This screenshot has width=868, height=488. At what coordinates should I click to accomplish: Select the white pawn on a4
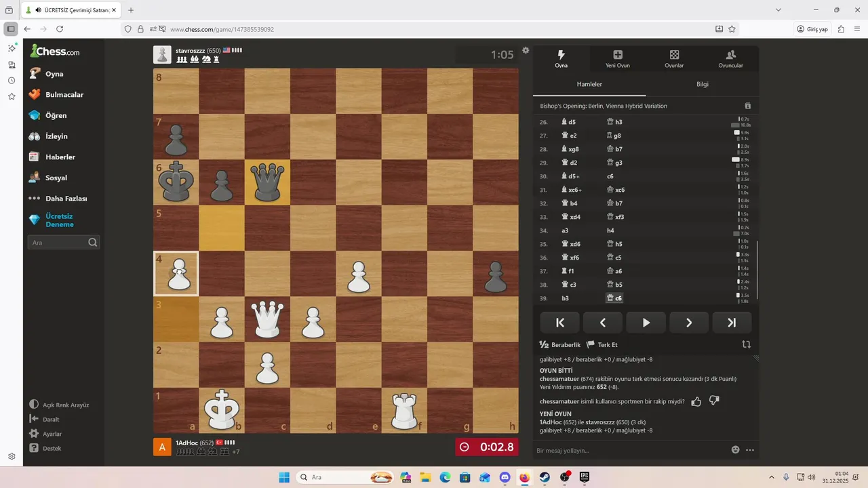click(x=176, y=274)
